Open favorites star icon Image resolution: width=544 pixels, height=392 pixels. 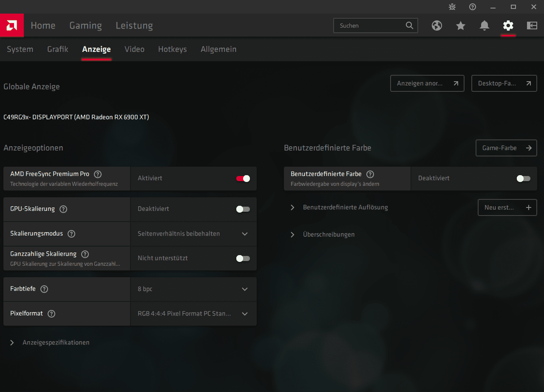(461, 26)
